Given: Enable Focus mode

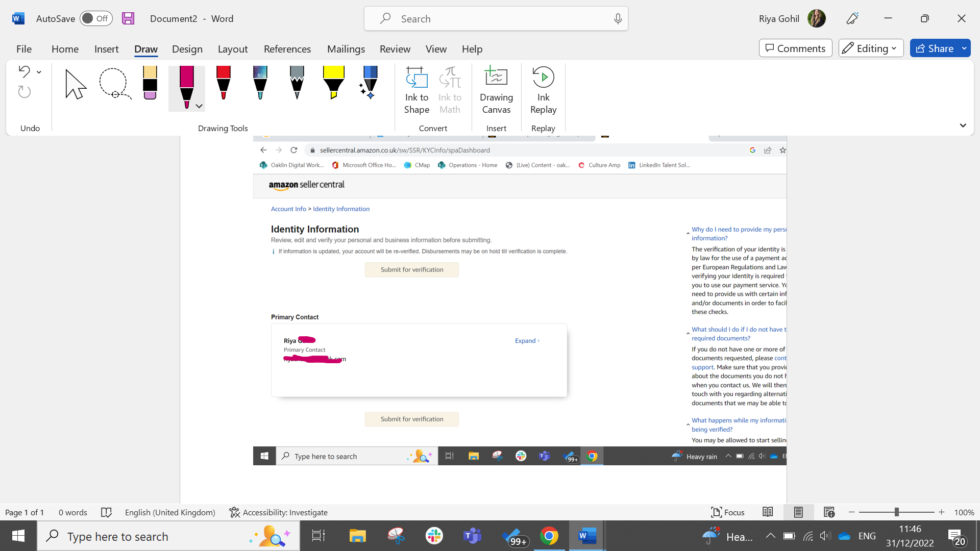Looking at the screenshot, I should (728, 512).
